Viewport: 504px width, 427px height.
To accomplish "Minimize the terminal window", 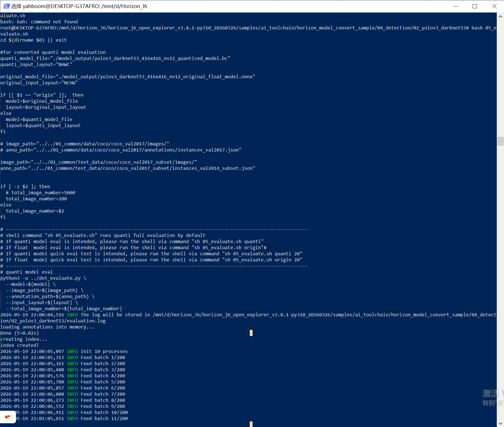I will 455,6.
